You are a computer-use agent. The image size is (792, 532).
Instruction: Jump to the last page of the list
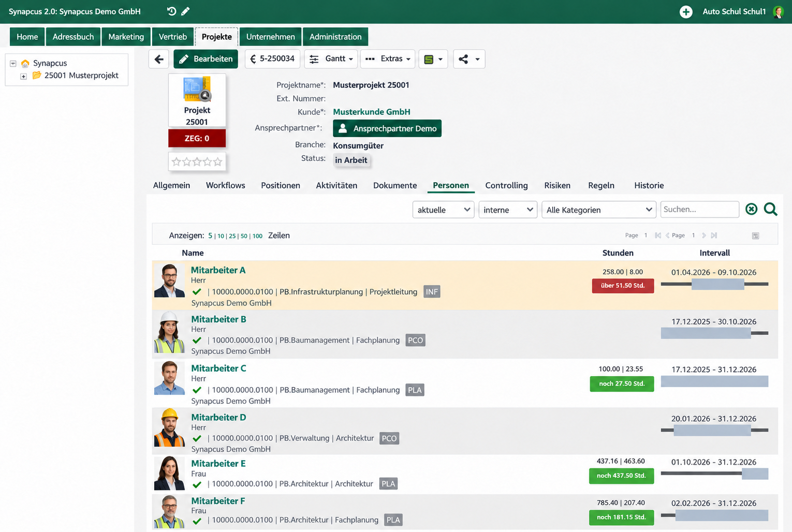[714, 235]
